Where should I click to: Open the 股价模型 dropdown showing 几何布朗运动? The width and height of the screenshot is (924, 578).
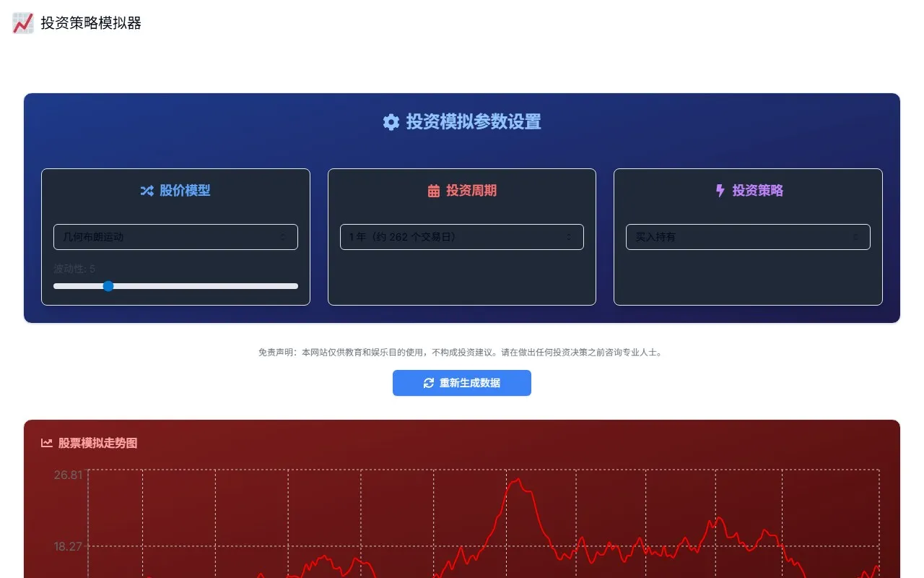[175, 236]
